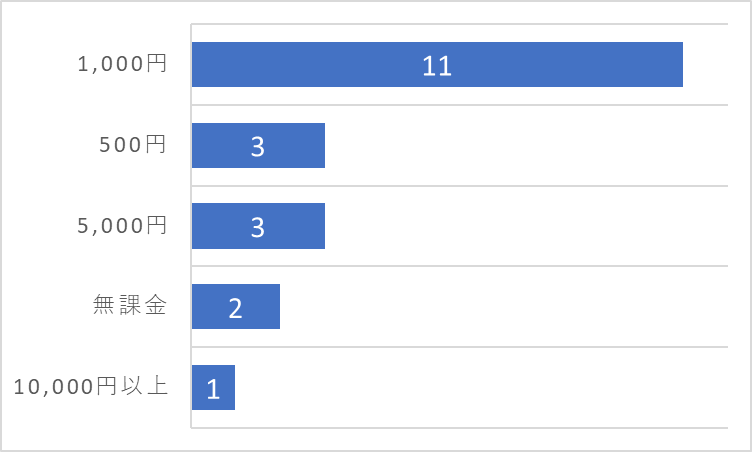This screenshot has height=452, width=752.
Task: Click gridline between 1,000円 and 500円
Action: (x=459, y=105)
